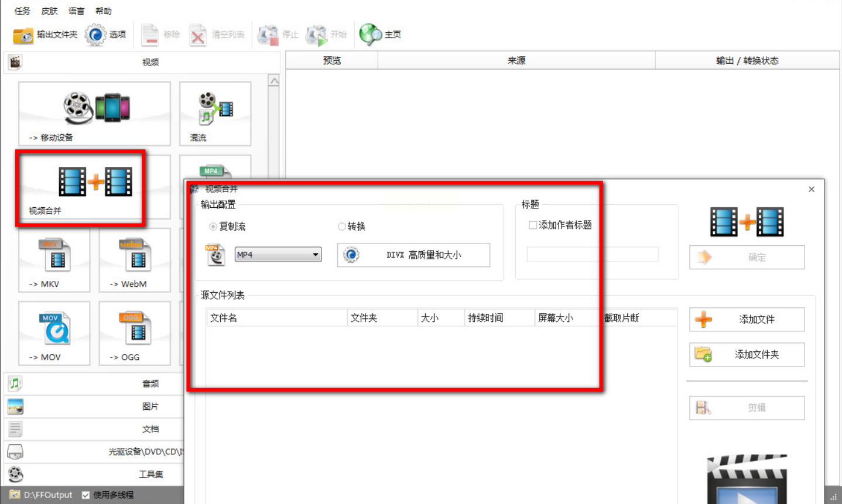Toggle the 使用多线程 checkbox

click(86, 495)
